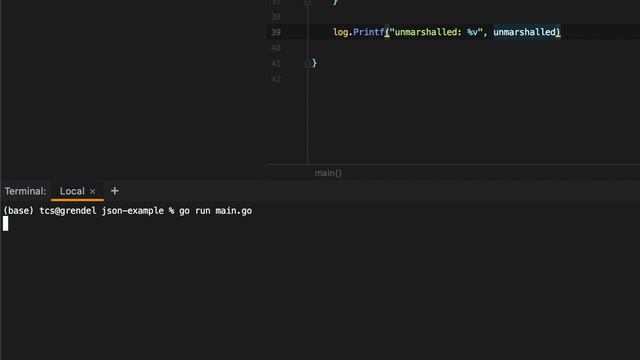
Task: Click the "unmarshalled: %v" string literal
Action: [436, 32]
